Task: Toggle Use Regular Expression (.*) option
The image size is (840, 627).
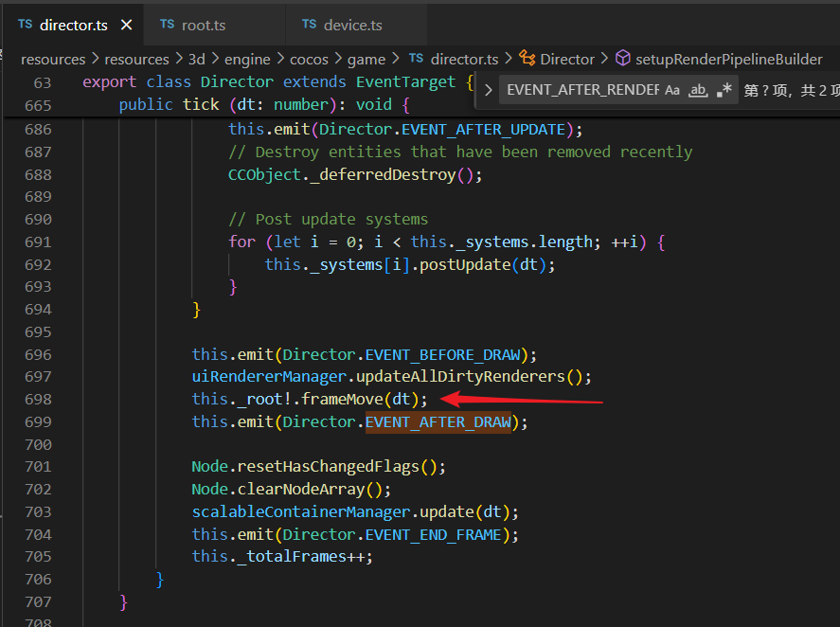Action: click(x=724, y=90)
